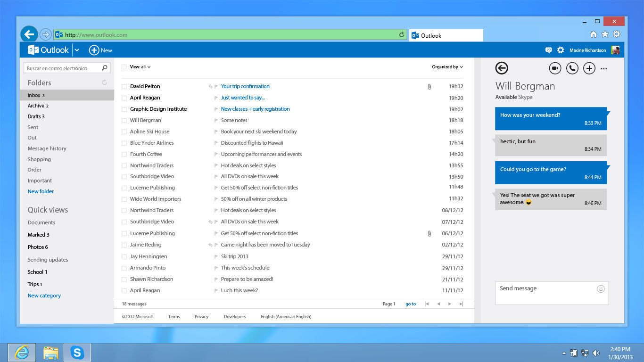Image resolution: width=644 pixels, height=362 pixels.
Task: Create a New category in Quick views
Action: pyautogui.click(x=44, y=295)
